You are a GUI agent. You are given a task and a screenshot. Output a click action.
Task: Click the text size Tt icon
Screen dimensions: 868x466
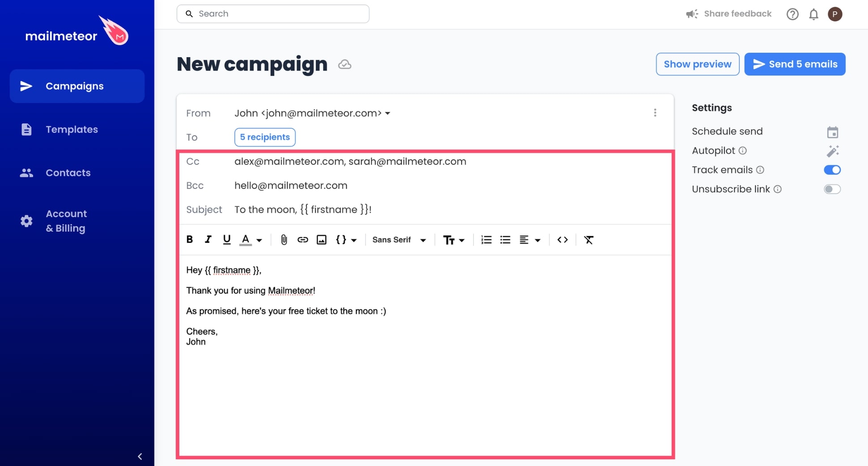449,240
